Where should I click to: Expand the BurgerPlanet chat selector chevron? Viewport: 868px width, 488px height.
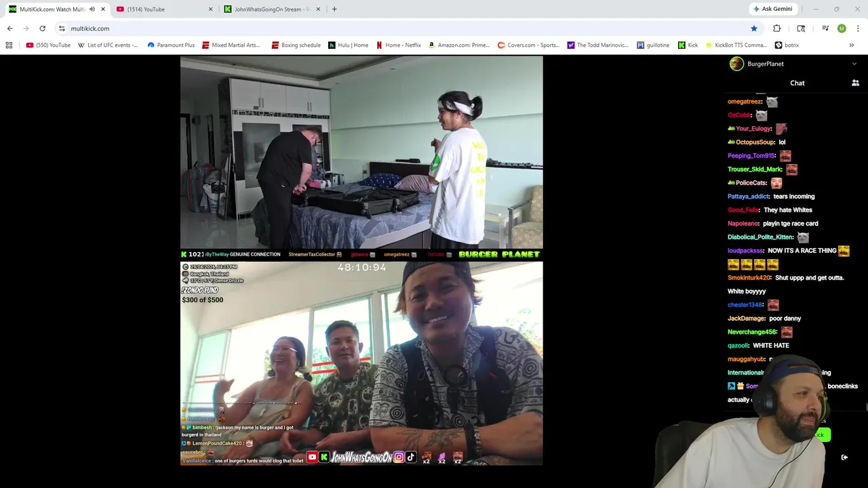click(854, 64)
